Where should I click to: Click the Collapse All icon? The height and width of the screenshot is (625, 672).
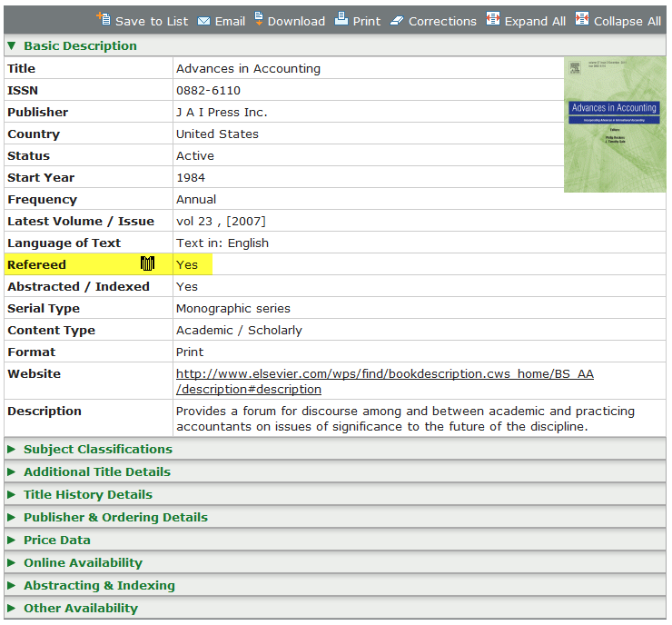[x=582, y=19]
